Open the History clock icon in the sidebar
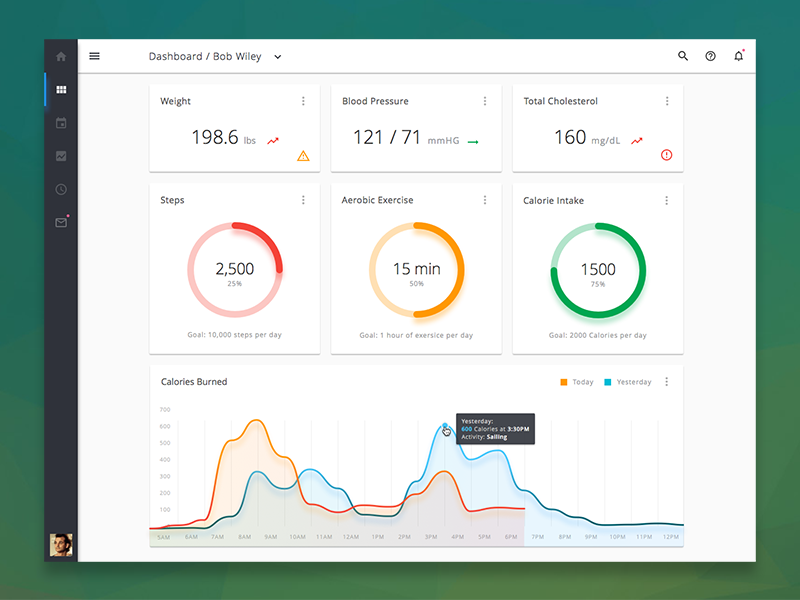 coord(61,189)
